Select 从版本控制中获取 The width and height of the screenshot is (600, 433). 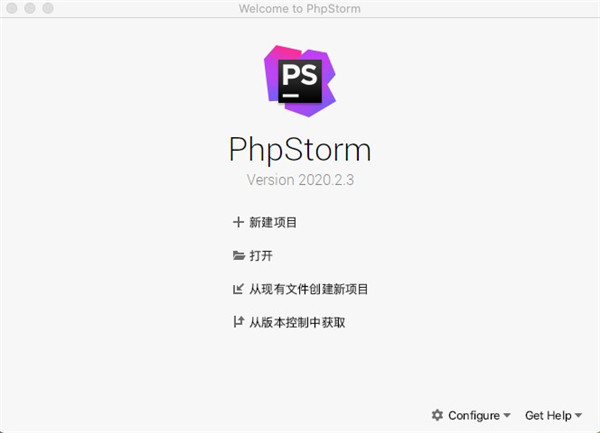(297, 322)
